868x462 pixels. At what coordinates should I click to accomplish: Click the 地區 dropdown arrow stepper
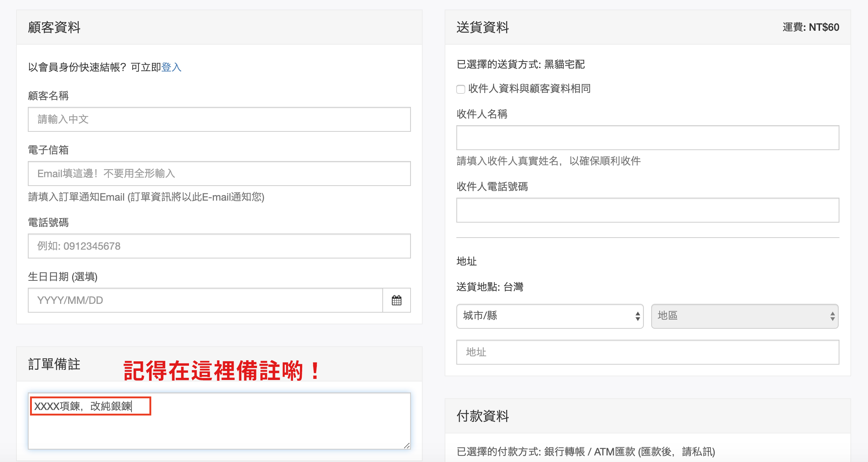(x=832, y=316)
